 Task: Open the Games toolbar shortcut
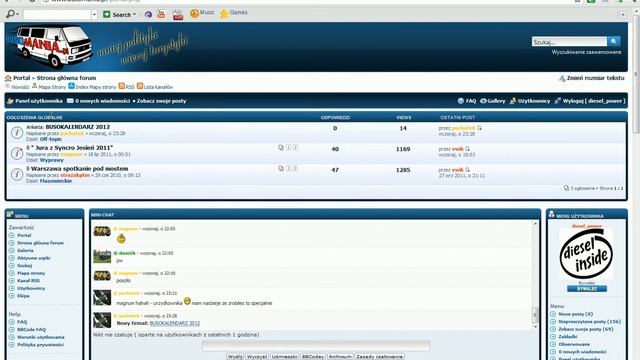click(x=233, y=13)
